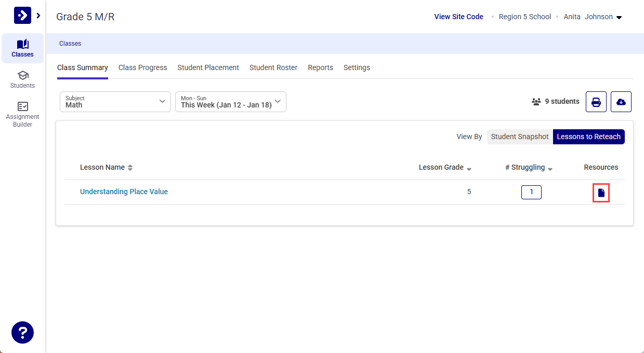The width and height of the screenshot is (644, 353).
Task: Go to the Student Roster tab
Action: tap(273, 67)
